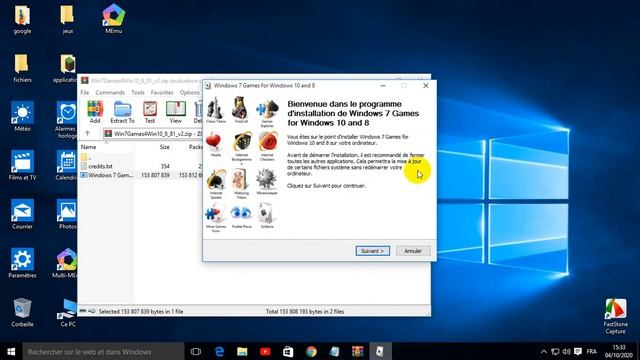Launch FastStone Capture from desktop
This screenshot has width=640, height=360.
pos(616,316)
